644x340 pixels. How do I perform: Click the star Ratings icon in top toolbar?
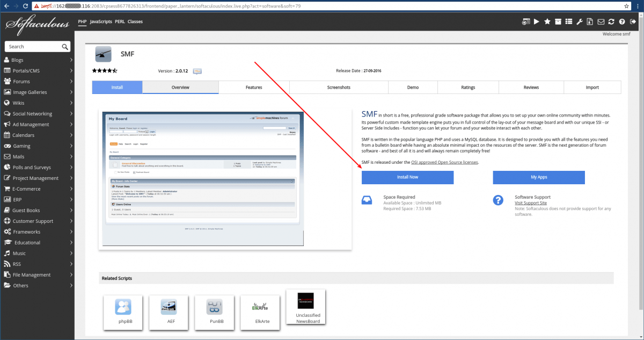(547, 21)
